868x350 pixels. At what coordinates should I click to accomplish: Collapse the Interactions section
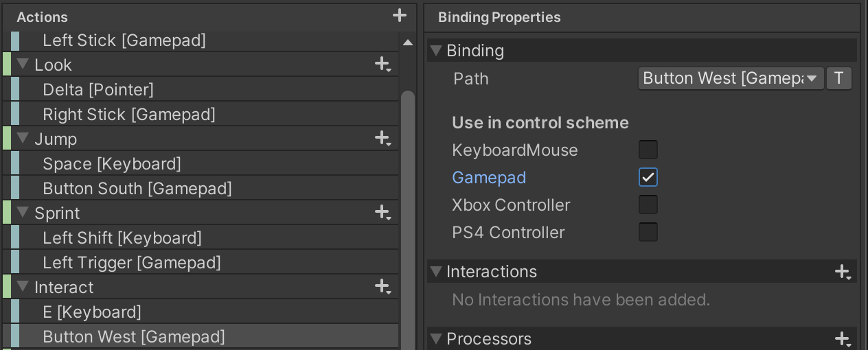pyautogui.click(x=435, y=272)
